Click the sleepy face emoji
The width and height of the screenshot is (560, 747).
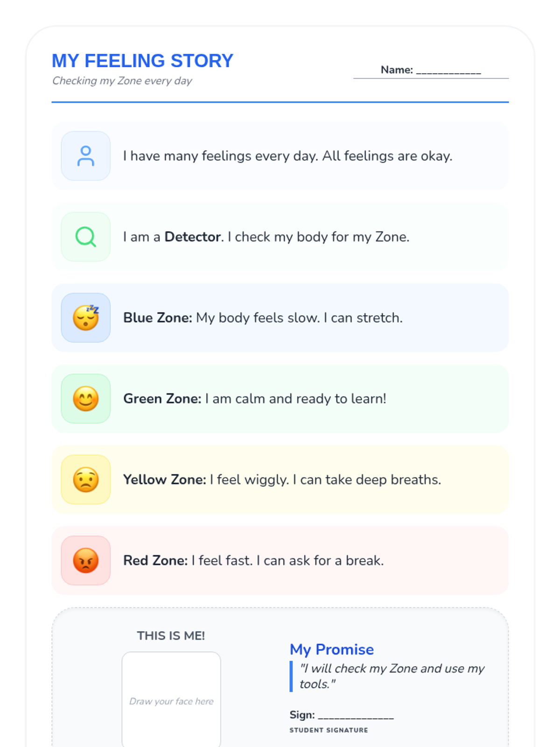pyautogui.click(x=85, y=317)
